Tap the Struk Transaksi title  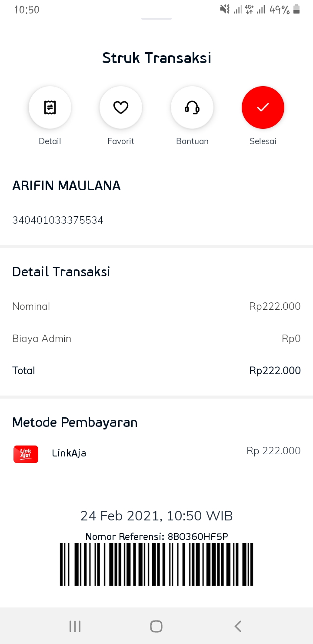pyautogui.click(x=156, y=58)
